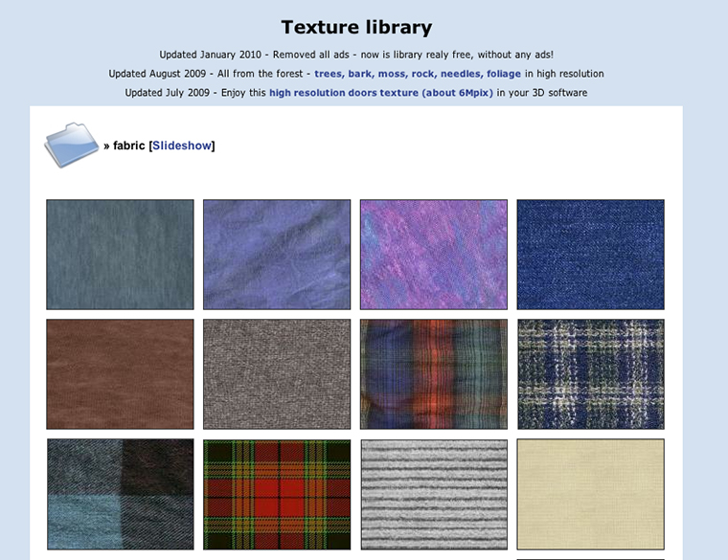Click the 'fabric' category label
The width and height of the screenshot is (728, 560).
pos(129,146)
